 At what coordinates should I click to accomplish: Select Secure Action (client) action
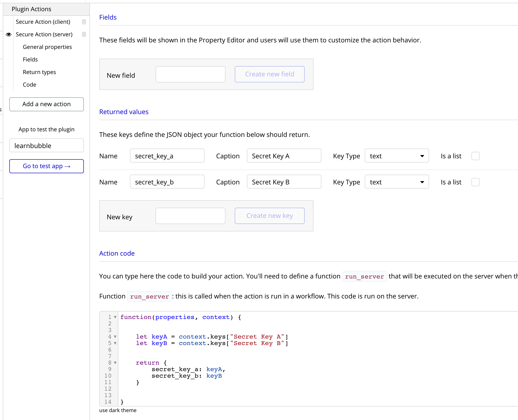click(x=43, y=22)
